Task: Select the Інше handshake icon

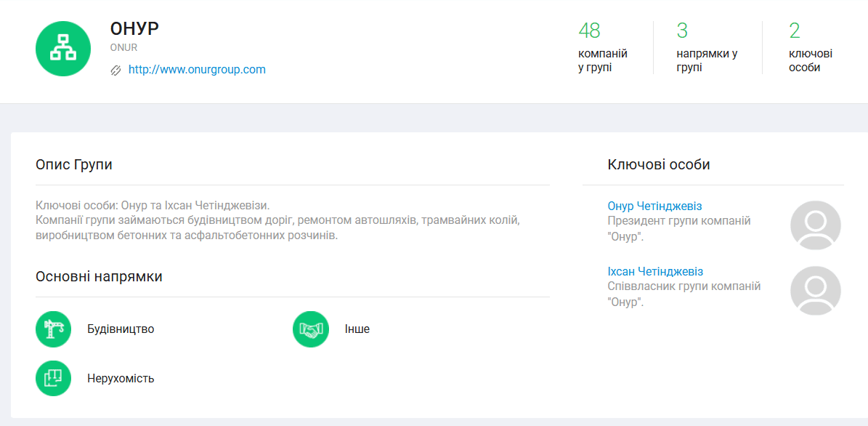Action: (x=311, y=329)
